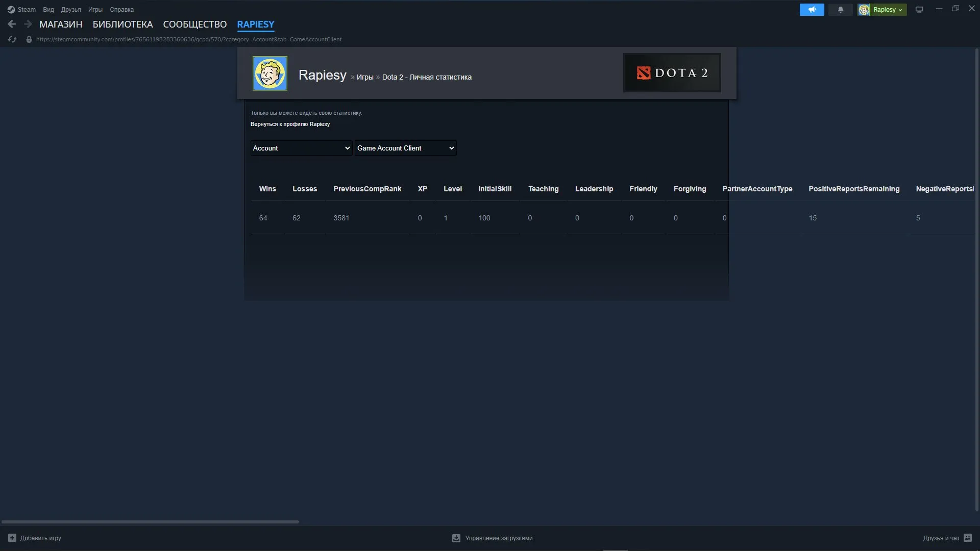Open the notifications bell
This screenshot has width=980, height=551.
[840, 10]
